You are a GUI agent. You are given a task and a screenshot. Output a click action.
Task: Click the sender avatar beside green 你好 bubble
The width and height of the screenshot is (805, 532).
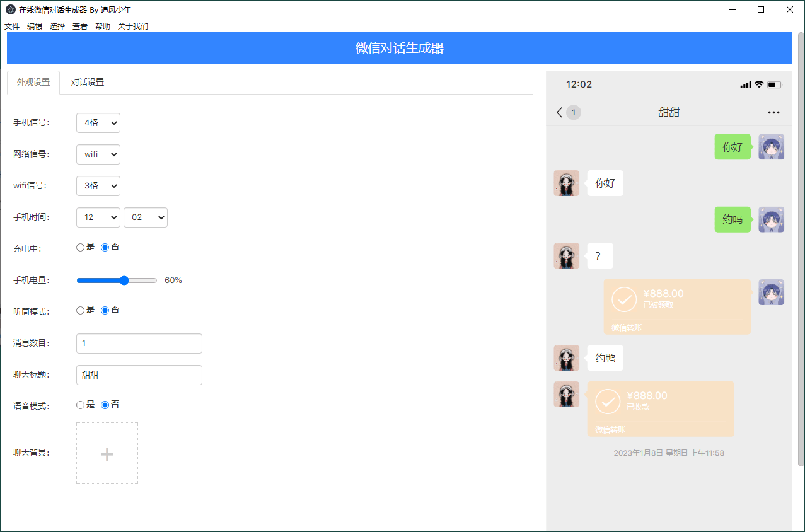(x=771, y=147)
